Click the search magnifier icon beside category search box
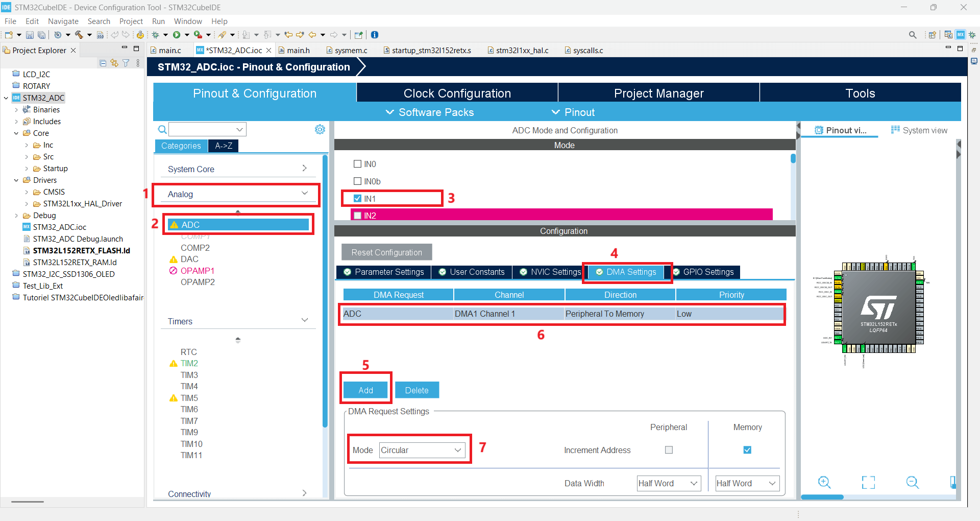The image size is (980, 521). click(162, 129)
